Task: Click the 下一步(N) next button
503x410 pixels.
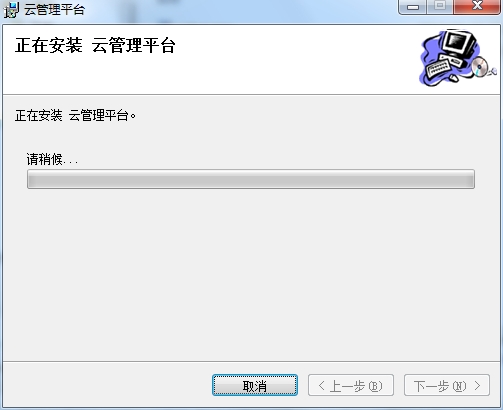Action: point(447,385)
